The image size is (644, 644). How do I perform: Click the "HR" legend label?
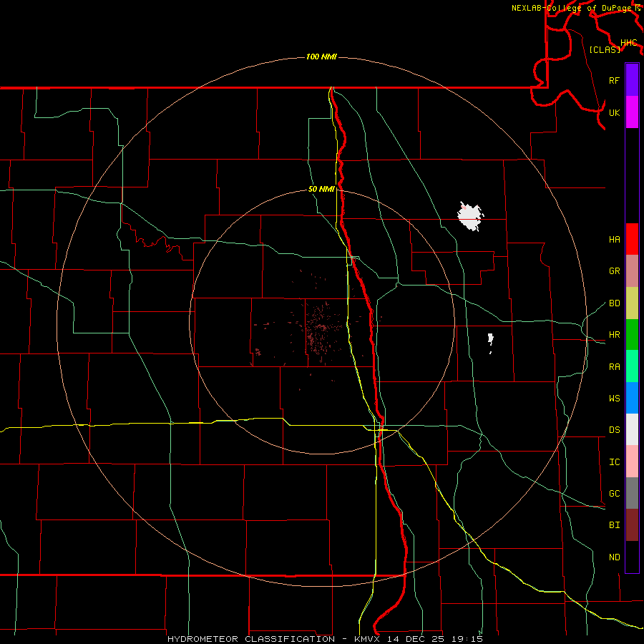point(614,334)
